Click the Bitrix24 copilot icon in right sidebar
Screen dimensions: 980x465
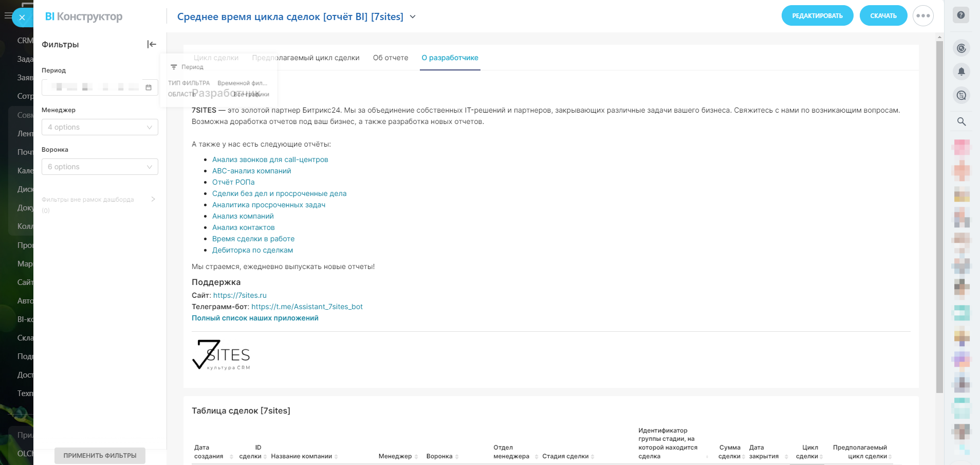(x=961, y=48)
